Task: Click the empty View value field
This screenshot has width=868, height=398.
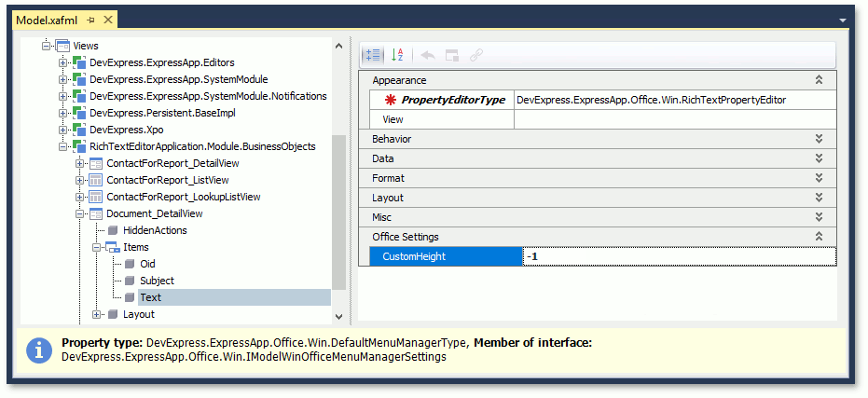Action: coord(675,119)
